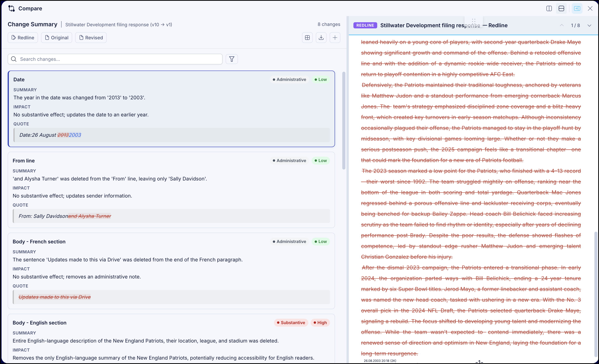This screenshot has height=364, width=599.
Task: Click the REDLINE badge label
Action: tap(365, 25)
